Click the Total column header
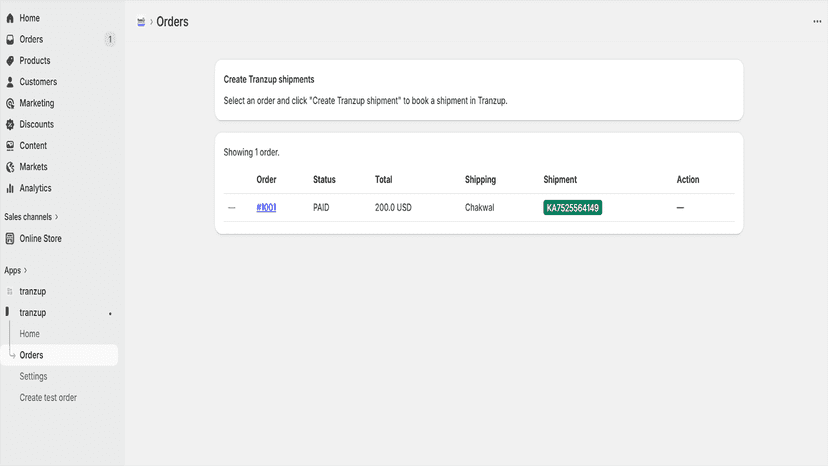The width and height of the screenshot is (828, 466). tap(383, 180)
